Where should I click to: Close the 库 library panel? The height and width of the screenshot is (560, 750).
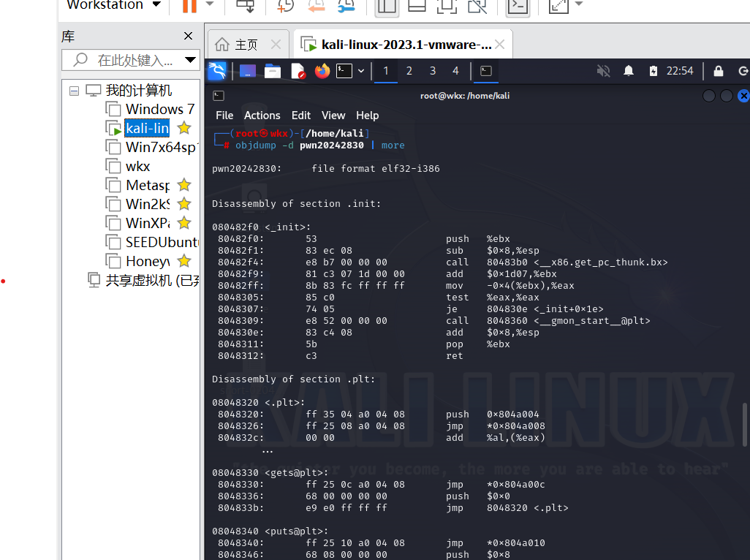(x=189, y=36)
